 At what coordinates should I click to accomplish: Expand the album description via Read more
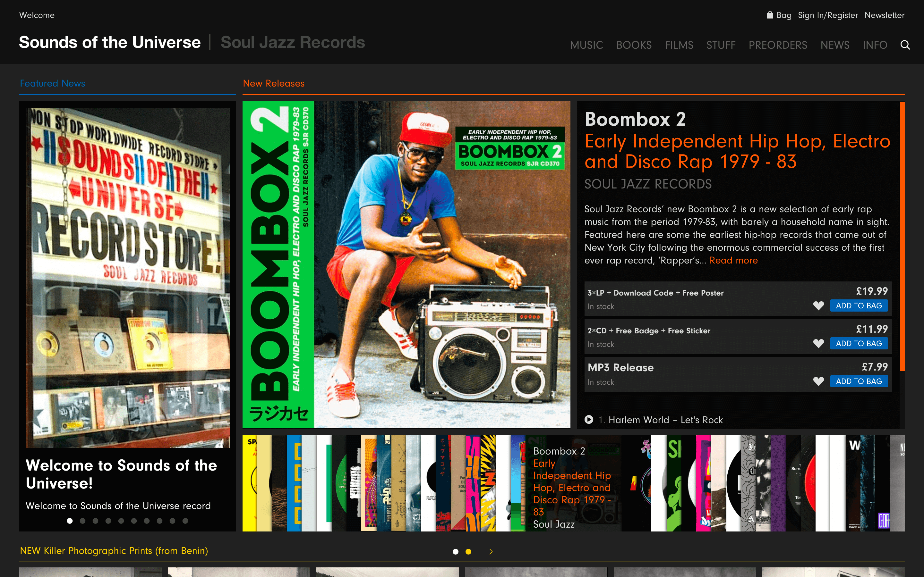click(x=733, y=260)
